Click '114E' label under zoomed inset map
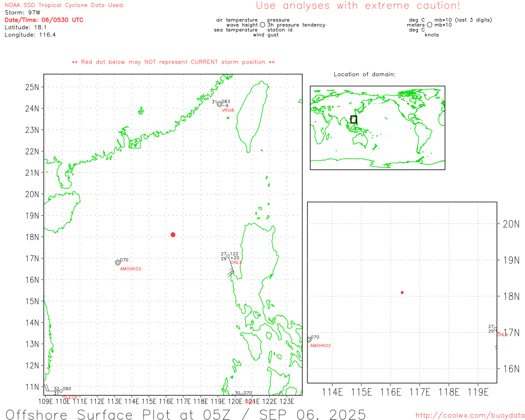 tap(332, 392)
